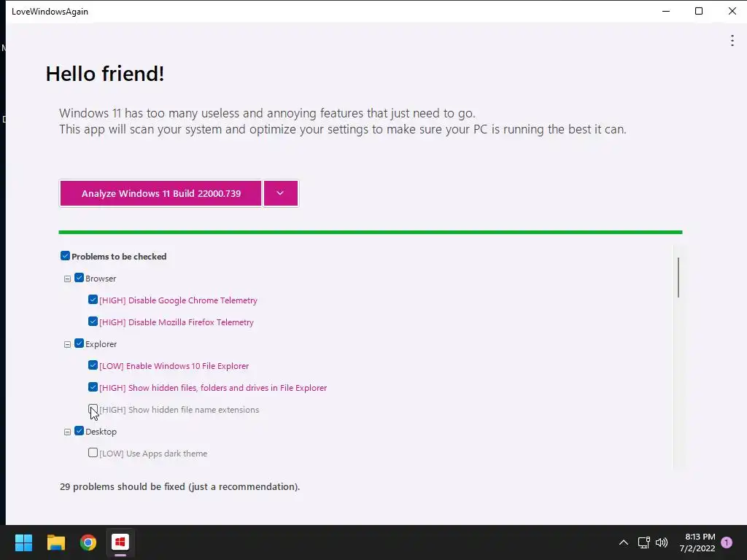Open volume control tray icon
Image resolution: width=747 pixels, height=560 pixels.
(662, 542)
